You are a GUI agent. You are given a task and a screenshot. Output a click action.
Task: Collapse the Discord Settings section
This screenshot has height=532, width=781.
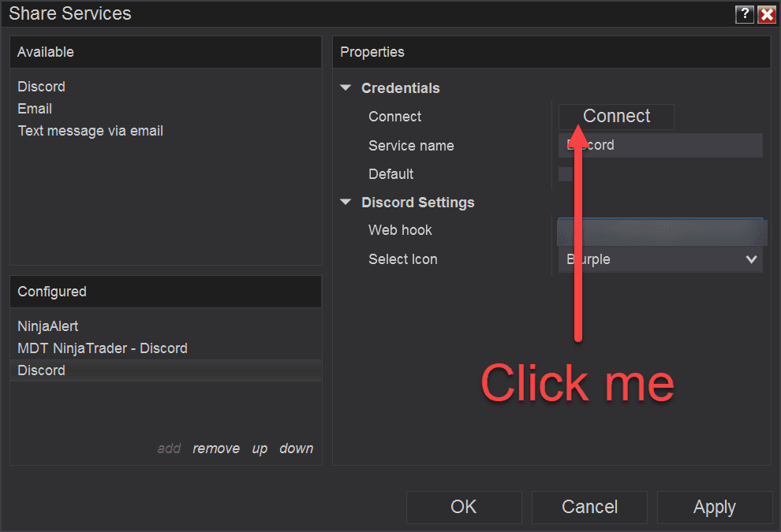(x=346, y=202)
